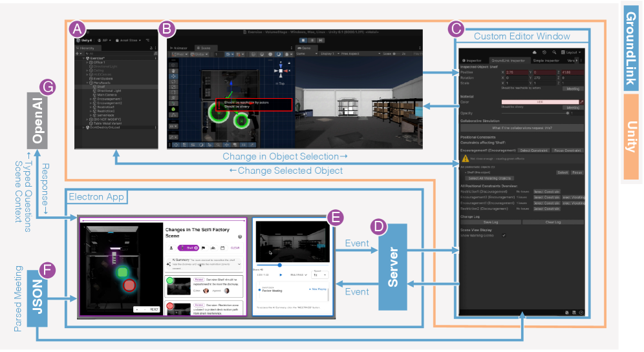
Task: Expand the AI Summary panel
Action: point(239,265)
